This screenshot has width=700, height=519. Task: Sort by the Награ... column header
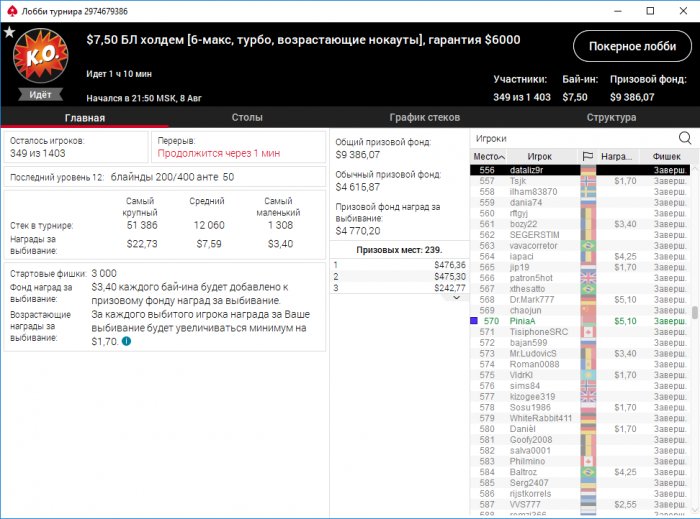coord(617,156)
